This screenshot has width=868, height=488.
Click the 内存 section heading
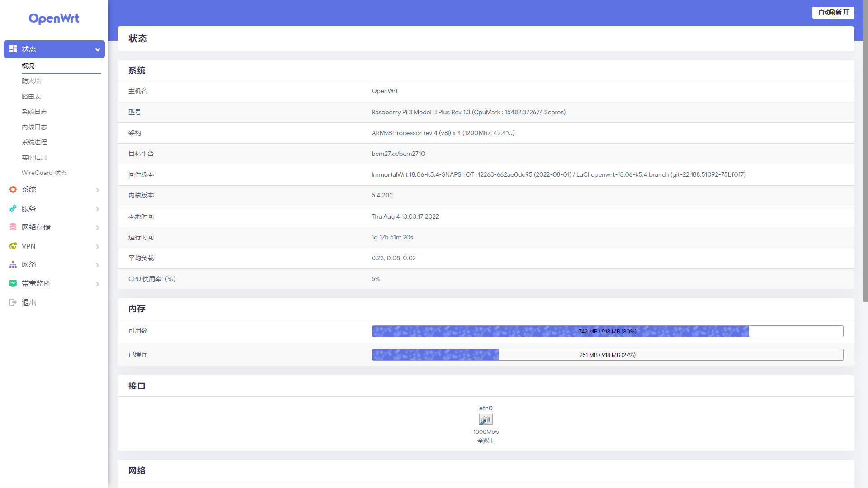pyautogui.click(x=137, y=309)
